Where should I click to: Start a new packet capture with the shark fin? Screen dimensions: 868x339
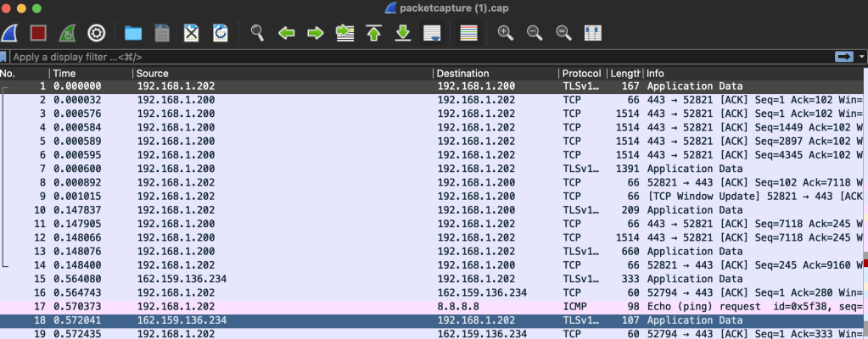click(10, 33)
